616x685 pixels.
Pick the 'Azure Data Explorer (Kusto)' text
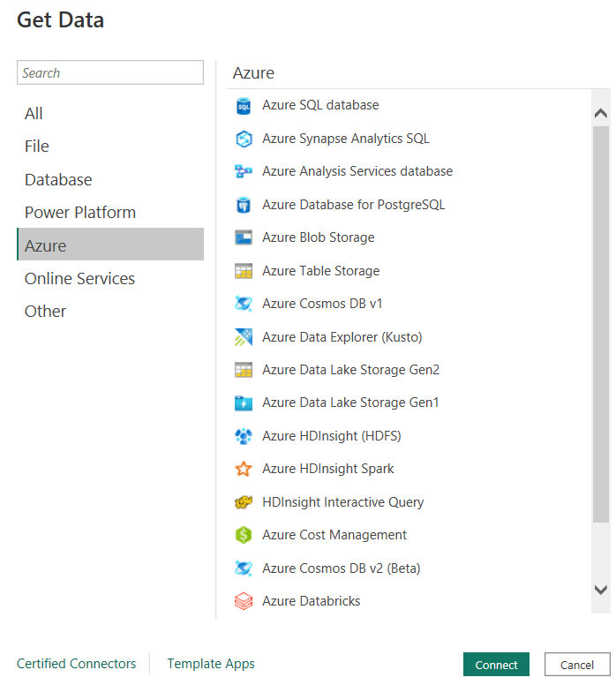[x=342, y=337]
